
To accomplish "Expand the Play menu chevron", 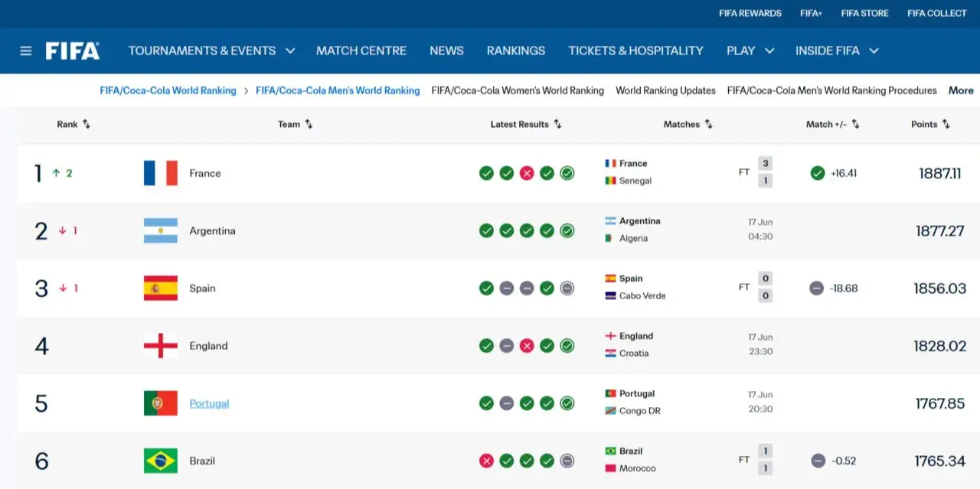I will point(769,51).
